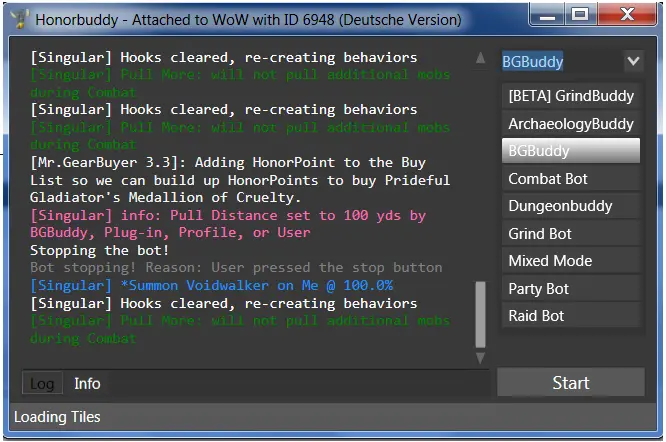Select [BETA] GrindBuddy from bot list
This screenshot has width=666, height=442.
pos(571,96)
